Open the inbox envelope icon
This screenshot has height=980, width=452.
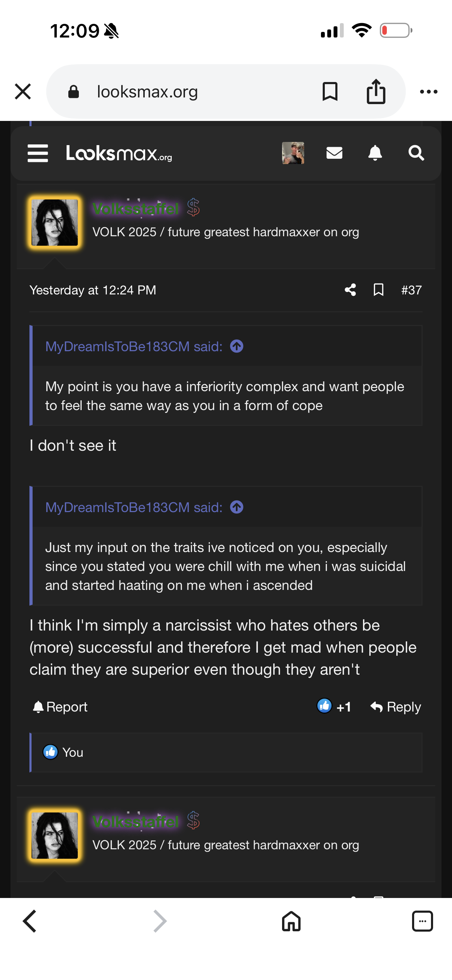coord(334,153)
